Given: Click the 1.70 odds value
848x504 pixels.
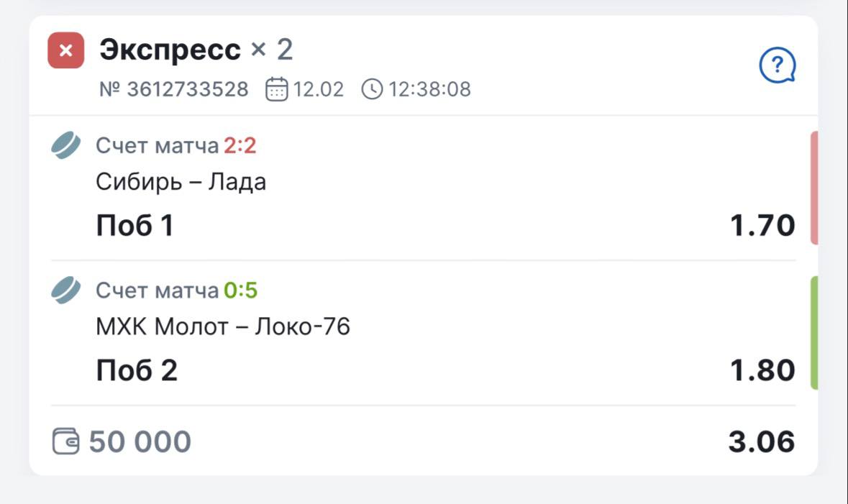Looking at the screenshot, I should tap(762, 226).
